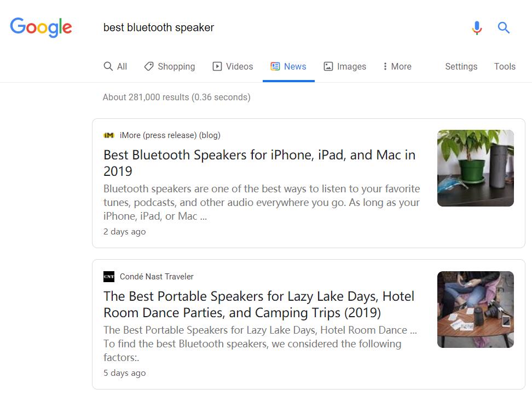This screenshot has width=532, height=395.
Task: Click the iMore source favicon
Action: pyautogui.click(x=108, y=135)
